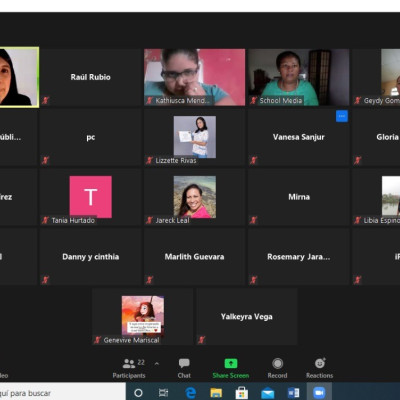Launch Microsoft Edge from the taskbar

tap(190, 393)
